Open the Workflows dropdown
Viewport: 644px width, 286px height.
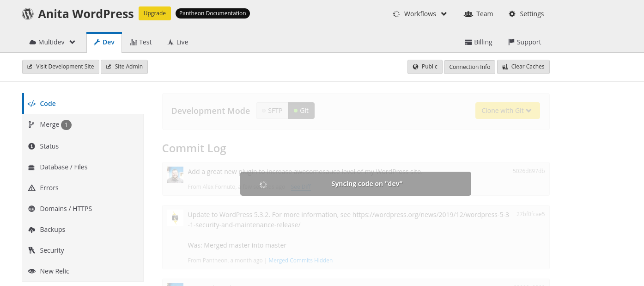[x=419, y=13]
